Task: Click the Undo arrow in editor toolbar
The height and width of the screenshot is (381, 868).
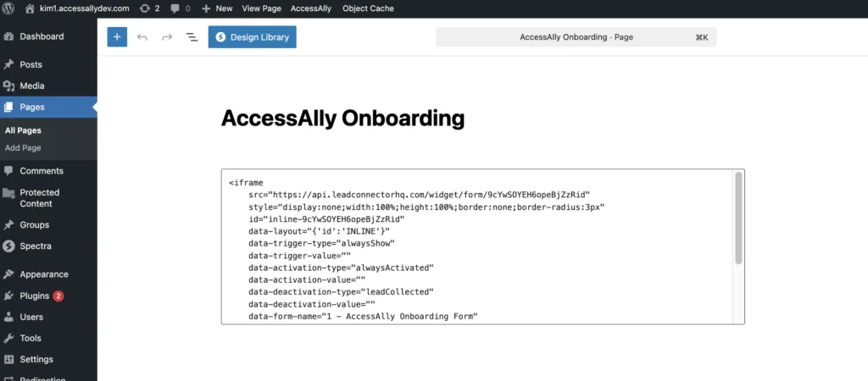Action: point(142,37)
